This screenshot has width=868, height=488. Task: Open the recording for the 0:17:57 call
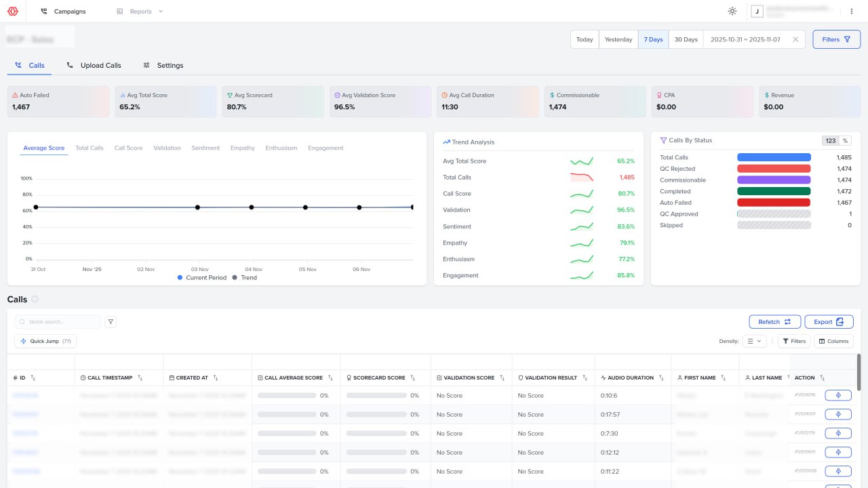[x=838, y=414]
